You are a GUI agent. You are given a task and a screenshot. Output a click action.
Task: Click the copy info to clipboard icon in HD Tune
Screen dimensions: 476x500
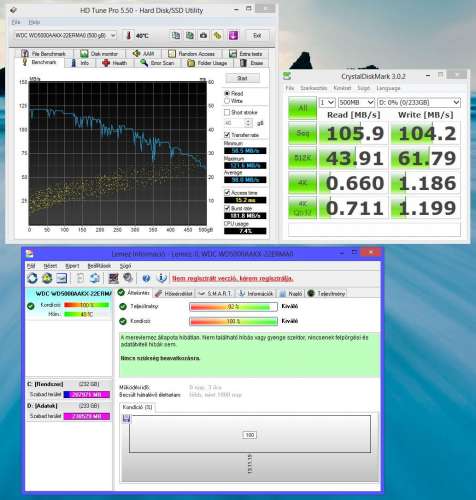(176, 35)
